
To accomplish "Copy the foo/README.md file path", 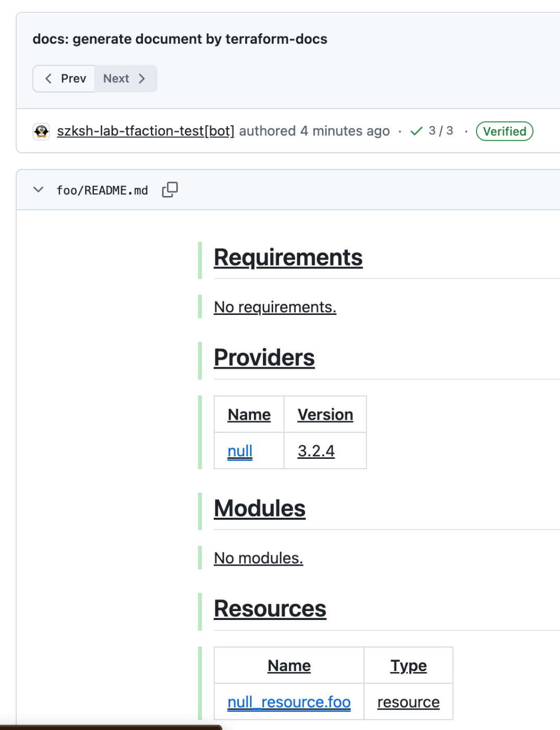I will (170, 190).
